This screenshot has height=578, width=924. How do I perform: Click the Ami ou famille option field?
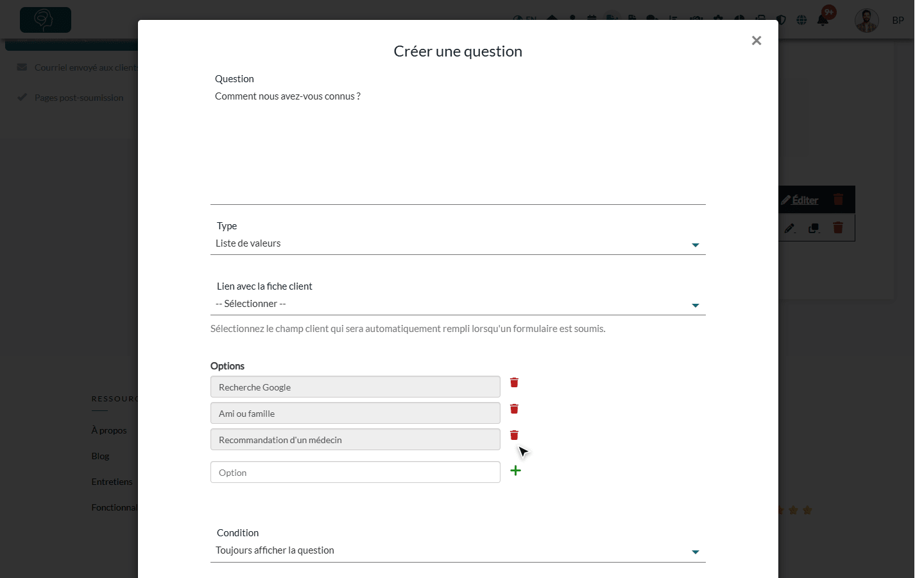[355, 413]
